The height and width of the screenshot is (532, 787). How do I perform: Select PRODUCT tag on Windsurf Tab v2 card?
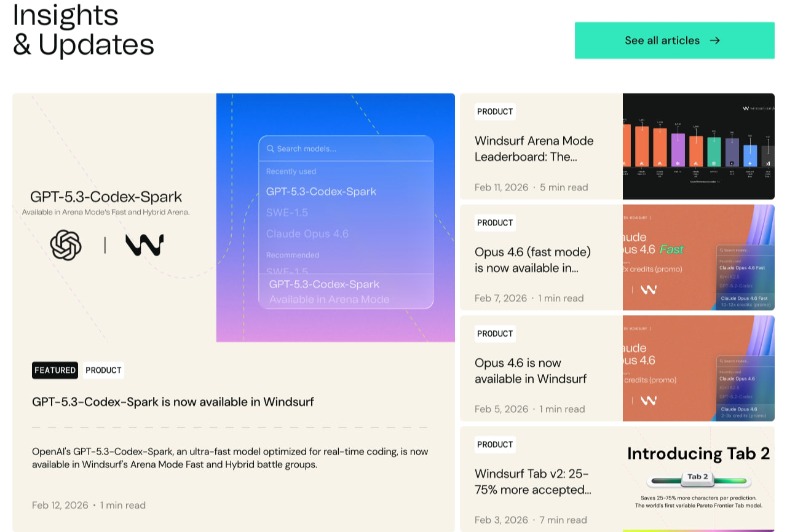[x=495, y=445]
